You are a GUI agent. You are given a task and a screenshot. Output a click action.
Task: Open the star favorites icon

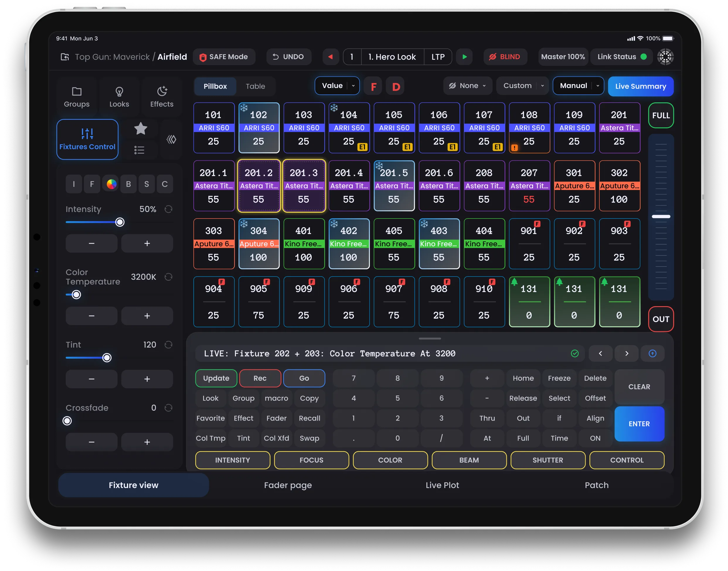coord(141,129)
